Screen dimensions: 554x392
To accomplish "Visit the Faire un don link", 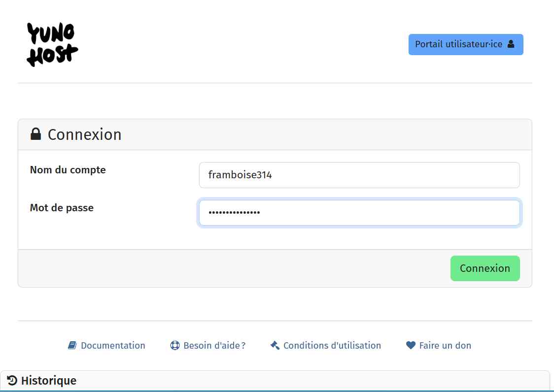I will pos(445,346).
